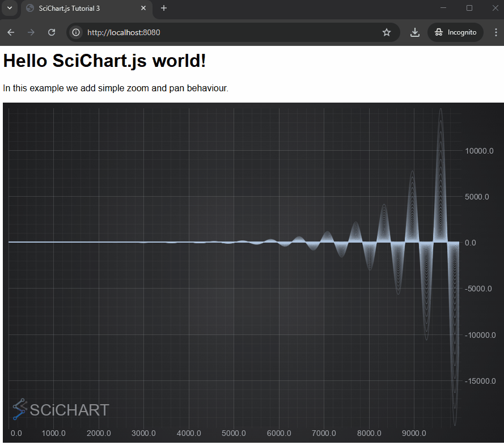Open the site information view
This screenshot has height=445, width=504.
75,32
